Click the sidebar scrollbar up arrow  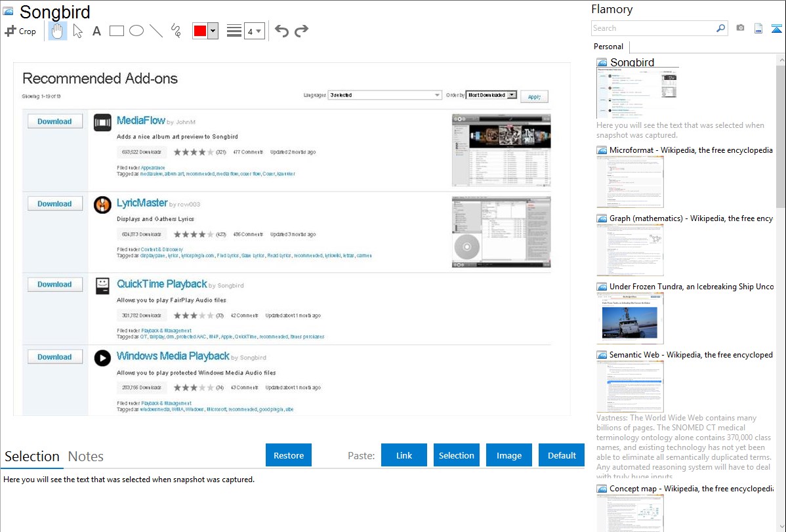pyautogui.click(x=781, y=60)
